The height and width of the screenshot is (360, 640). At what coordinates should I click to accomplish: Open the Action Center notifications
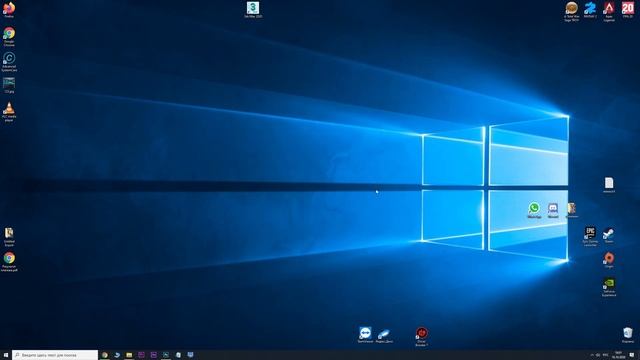pyautogui.click(x=632, y=355)
